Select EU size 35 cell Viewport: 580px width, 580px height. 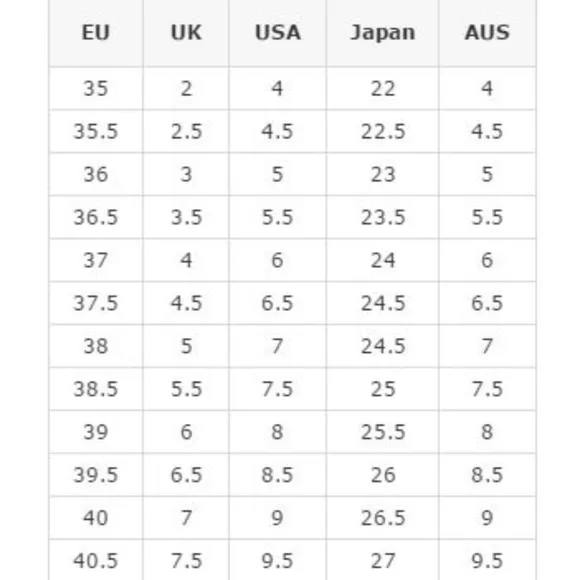(96, 88)
